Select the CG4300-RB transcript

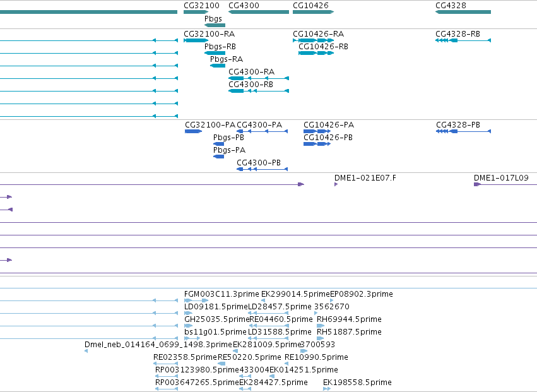pyautogui.click(x=259, y=91)
